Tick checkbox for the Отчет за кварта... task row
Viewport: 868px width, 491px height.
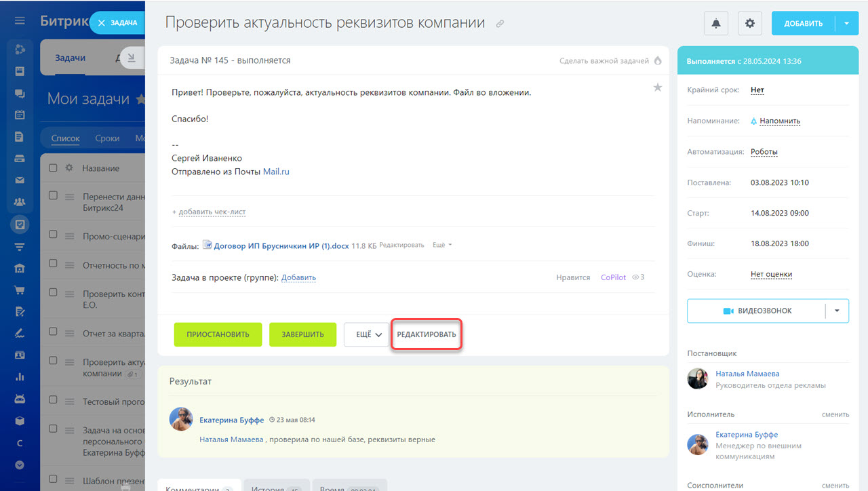coord(54,331)
